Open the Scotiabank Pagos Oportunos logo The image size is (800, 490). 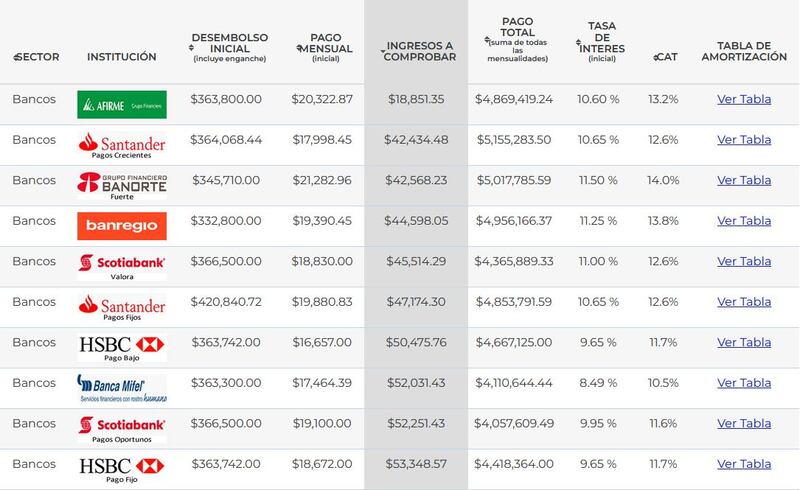(121, 428)
